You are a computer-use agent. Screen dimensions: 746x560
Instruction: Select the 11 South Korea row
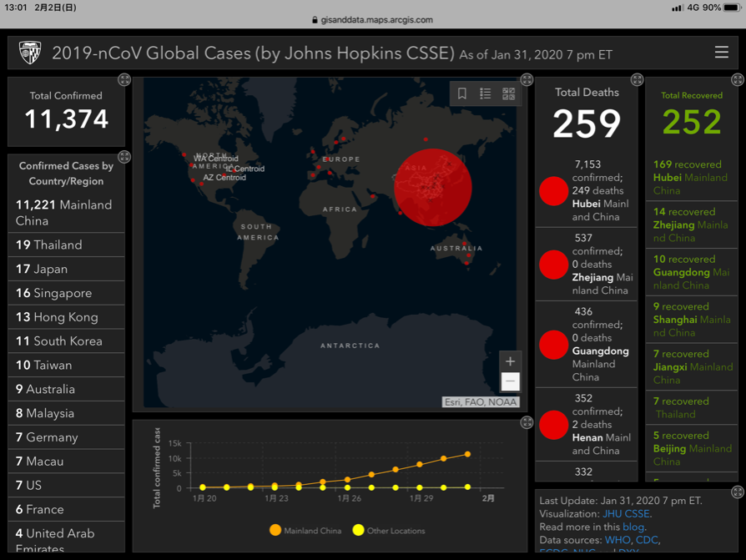point(66,341)
